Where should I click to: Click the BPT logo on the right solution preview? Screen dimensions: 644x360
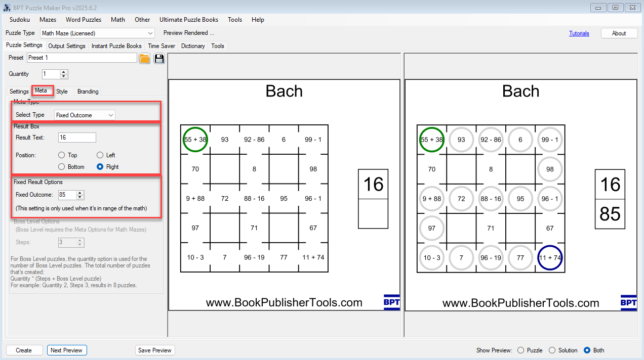(628, 302)
